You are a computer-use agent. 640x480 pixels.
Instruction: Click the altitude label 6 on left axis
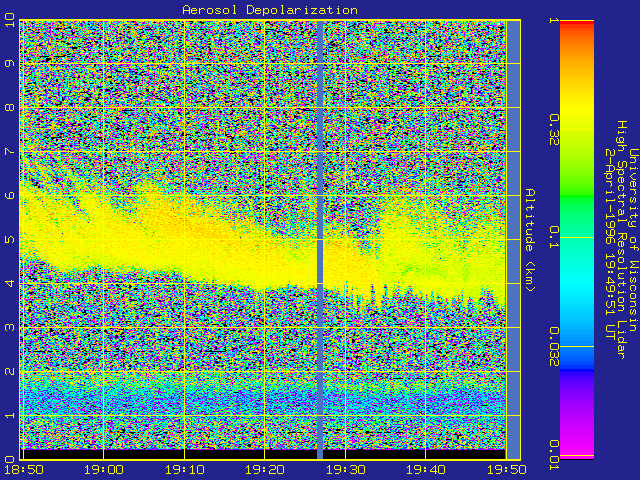pos(10,196)
